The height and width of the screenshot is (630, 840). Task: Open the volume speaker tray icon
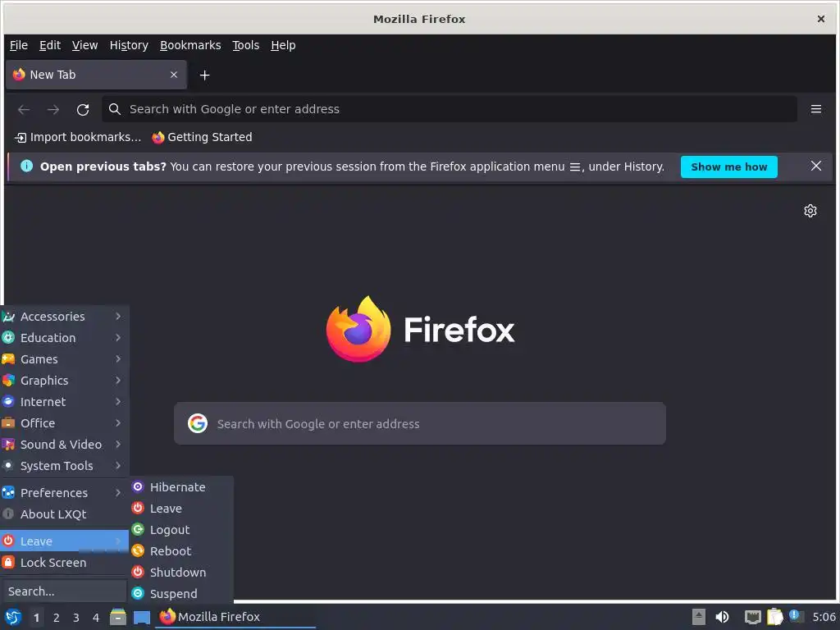click(722, 617)
